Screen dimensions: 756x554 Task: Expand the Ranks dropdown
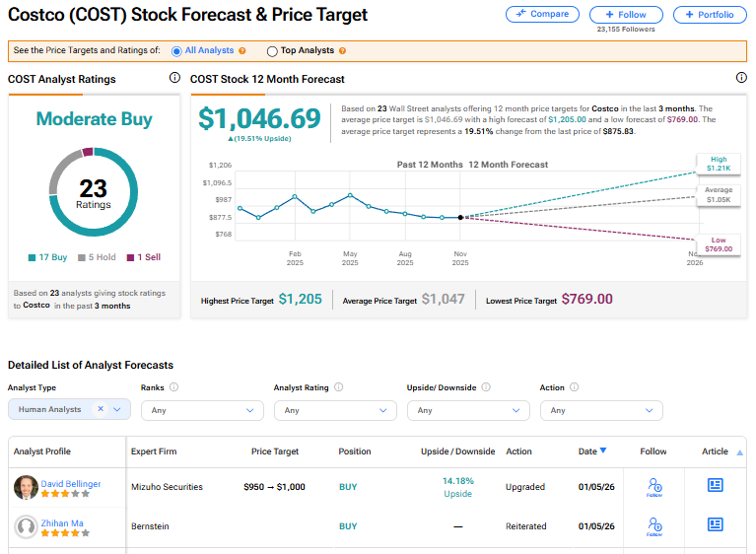point(202,410)
